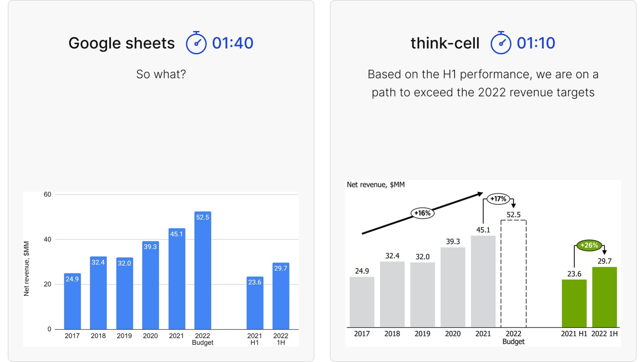
Task: Click the stopwatch icon beside think-cell
Action: pyautogui.click(x=500, y=43)
